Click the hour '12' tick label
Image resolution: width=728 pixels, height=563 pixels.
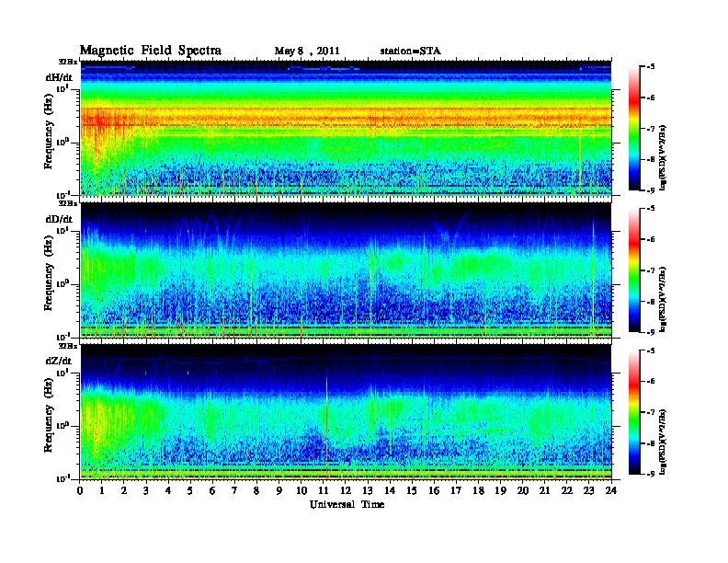tap(346, 491)
